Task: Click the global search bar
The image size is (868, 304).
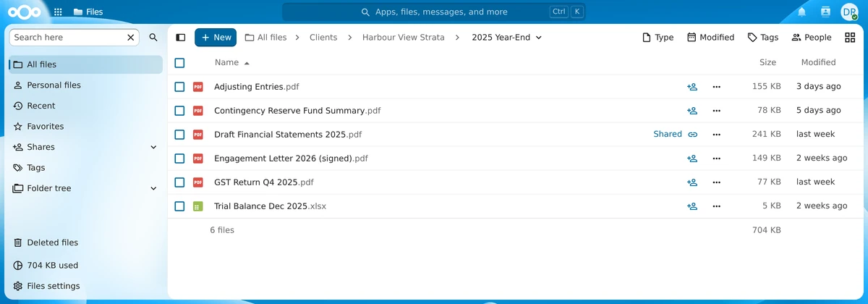Action: click(x=433, y=12)
